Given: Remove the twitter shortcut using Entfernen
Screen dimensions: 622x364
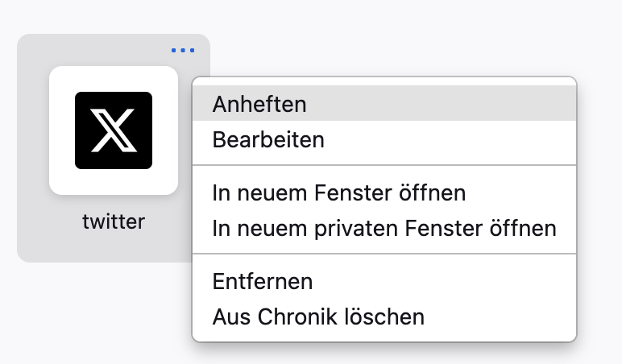Looking at the screenshot, I should click(263, 282).
